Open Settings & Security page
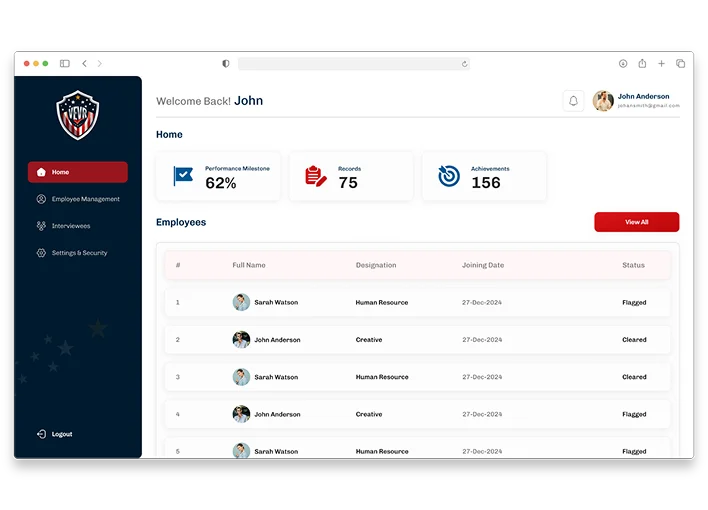 [79, 253]
